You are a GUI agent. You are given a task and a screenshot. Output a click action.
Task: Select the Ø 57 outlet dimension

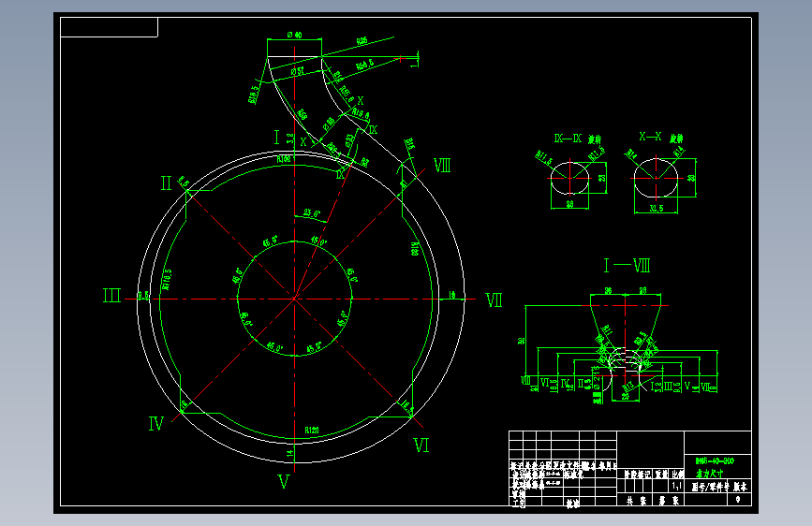[x=297, y=71]
